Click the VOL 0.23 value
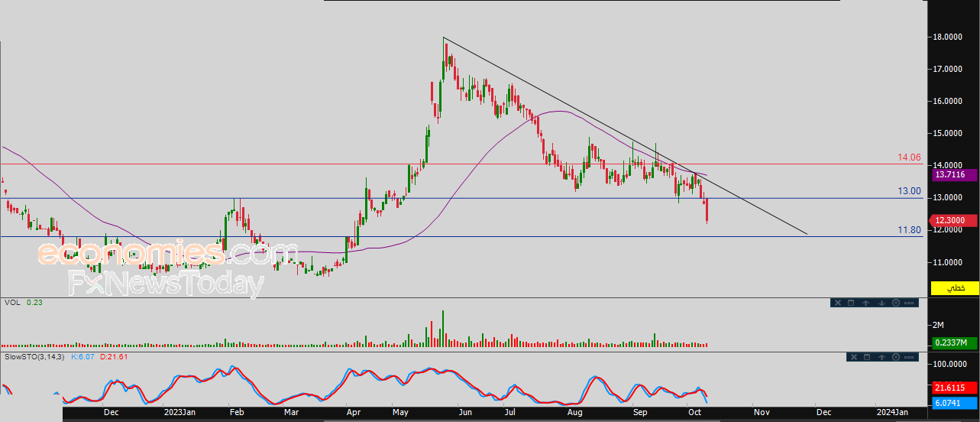980x422 pixels. point(34,303)
